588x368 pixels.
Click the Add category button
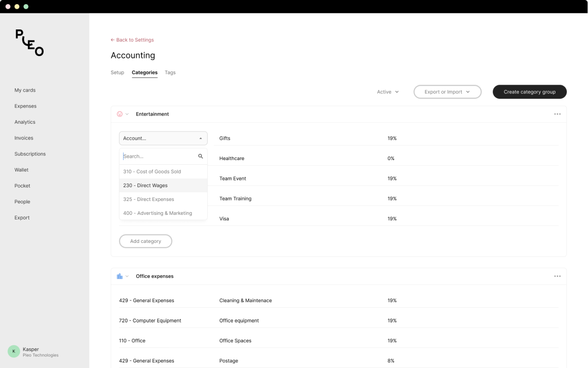[x=146, y=241]
